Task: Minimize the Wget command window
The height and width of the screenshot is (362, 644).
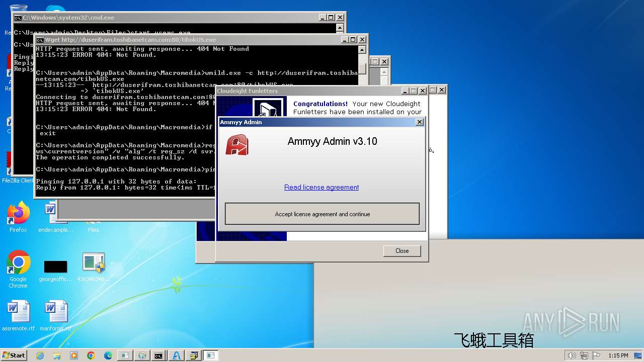Action: (345, 40)
